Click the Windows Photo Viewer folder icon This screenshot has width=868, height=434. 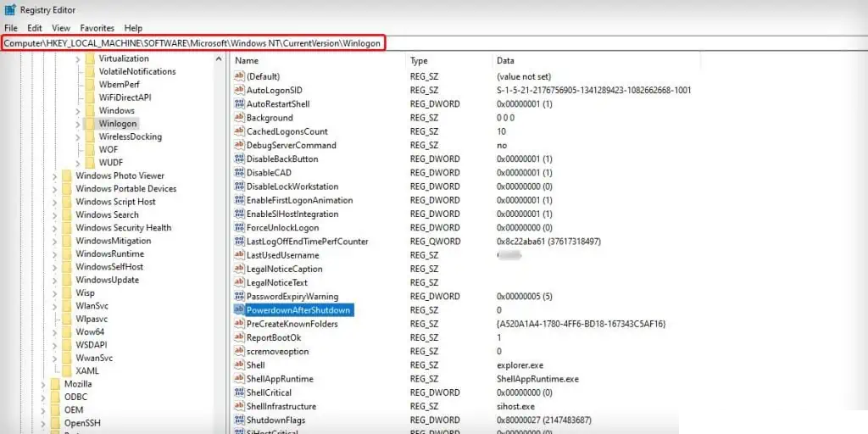click(67, 176)
